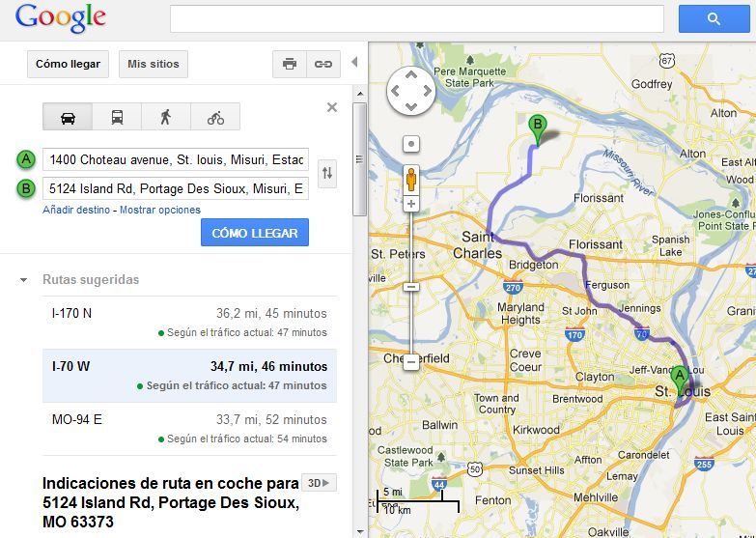Click the blue search magnifier button

pos(714,18)
